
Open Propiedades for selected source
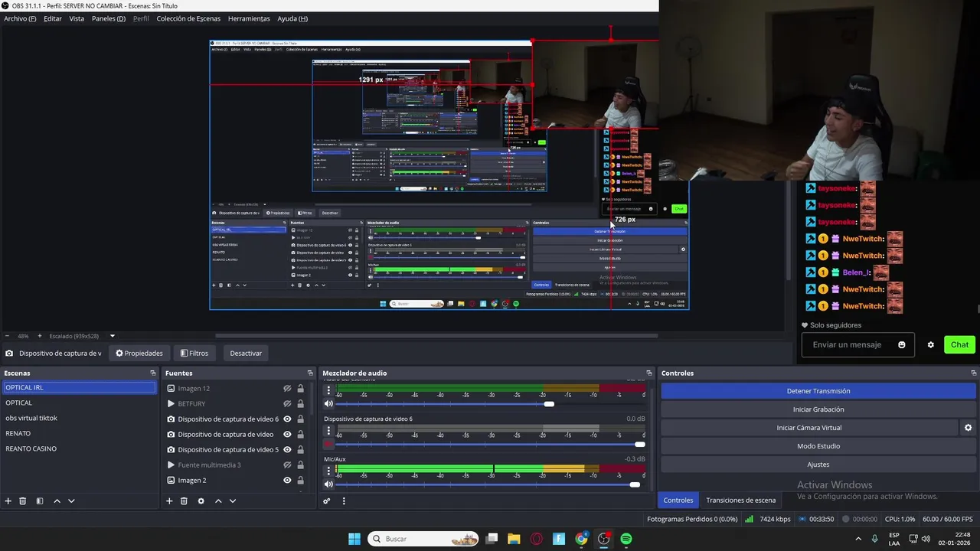coord(139,353)
